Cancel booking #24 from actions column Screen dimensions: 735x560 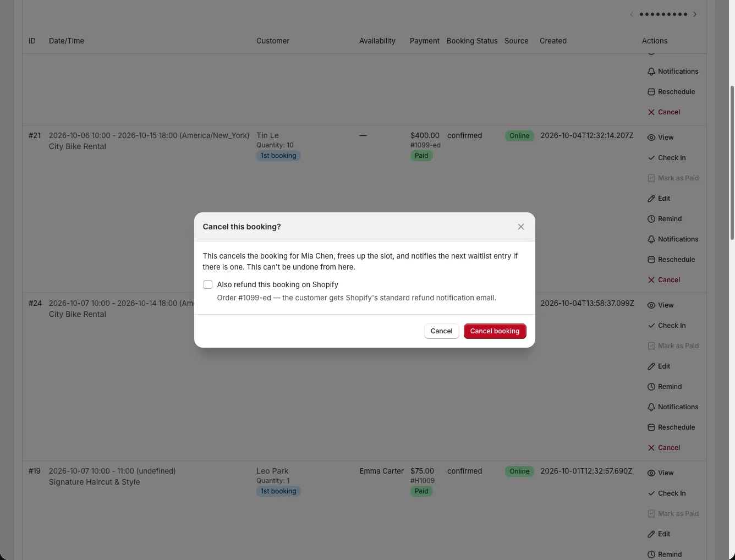[x=664, y=448]
